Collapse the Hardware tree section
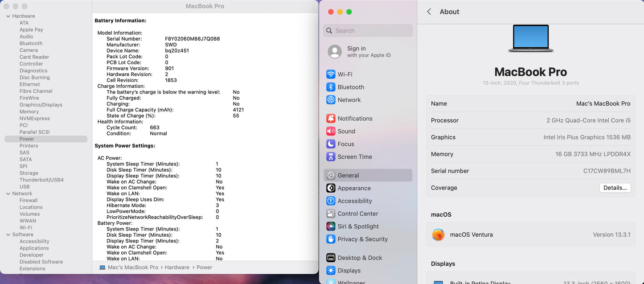Image resolution: width=644 pixels, height=284 pixels. [x=8, y=16]
